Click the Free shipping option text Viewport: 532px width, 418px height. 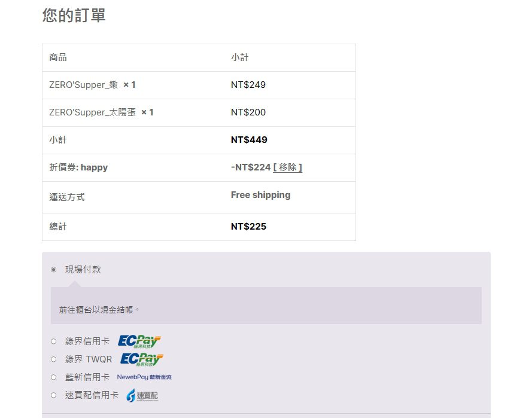click(260, 195)
